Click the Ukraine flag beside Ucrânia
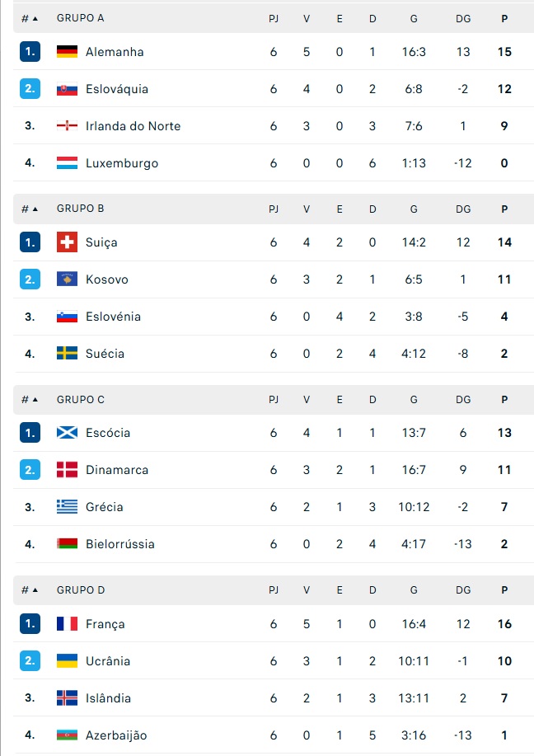This screenshot has height=756, width=534. pyautogui.click(x=67, y=661)
